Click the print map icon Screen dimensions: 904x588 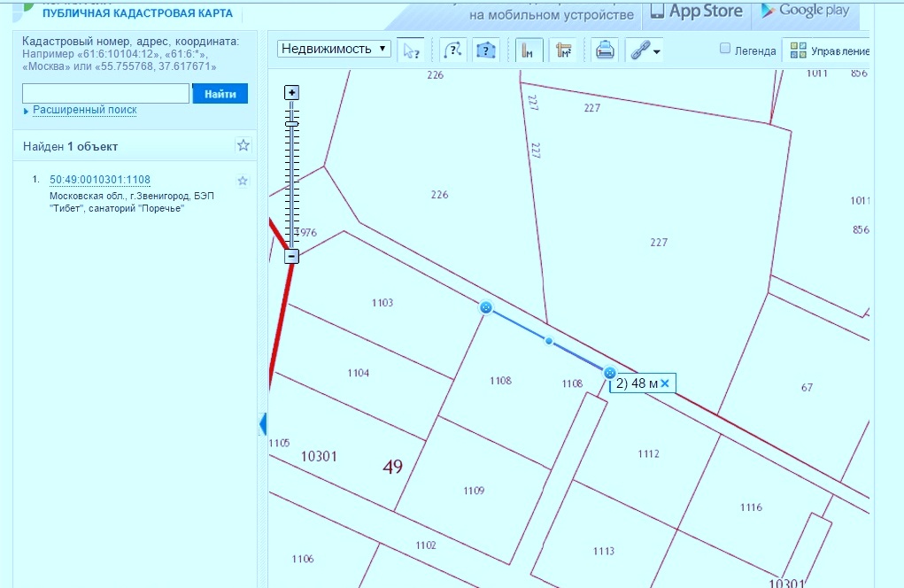(x=605, y=50)
